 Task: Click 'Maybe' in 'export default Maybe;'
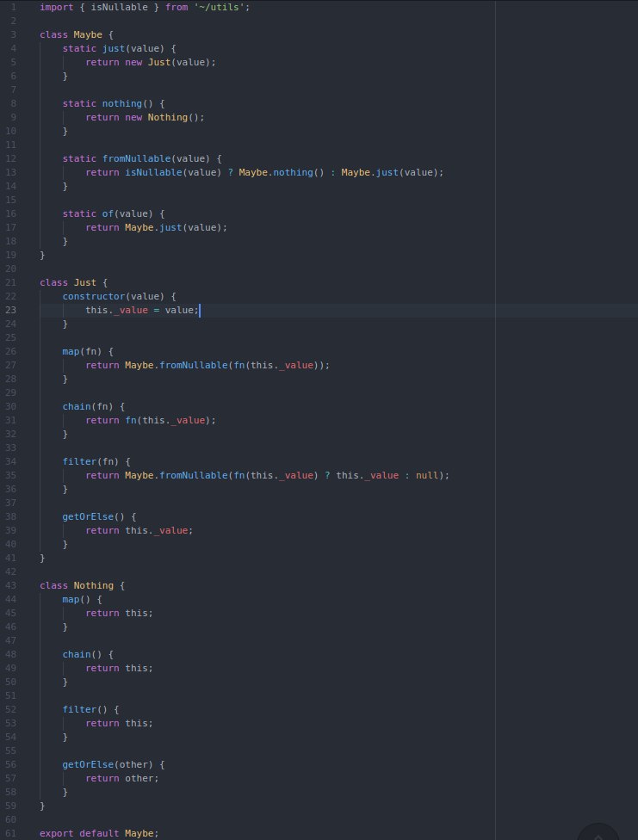coord(139,834)
